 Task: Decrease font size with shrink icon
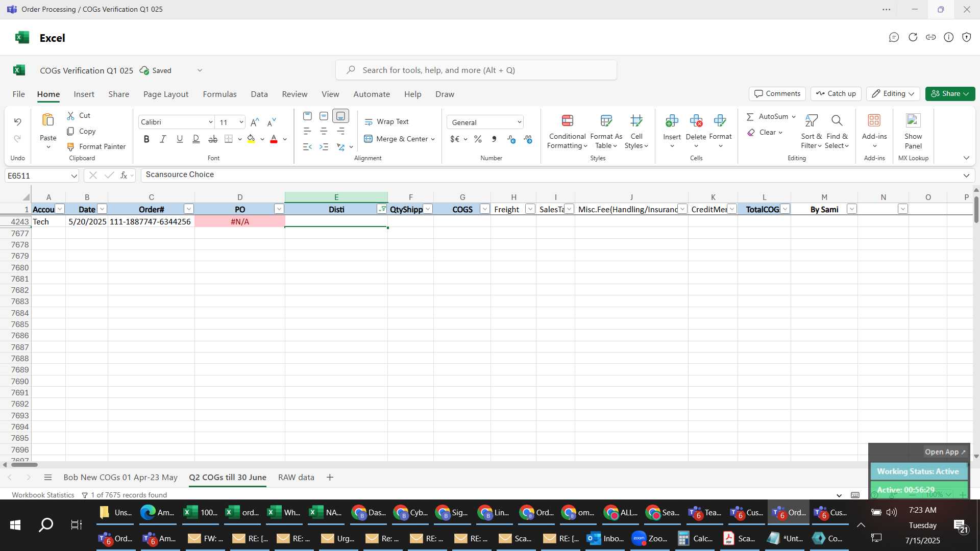coord(272,122)
